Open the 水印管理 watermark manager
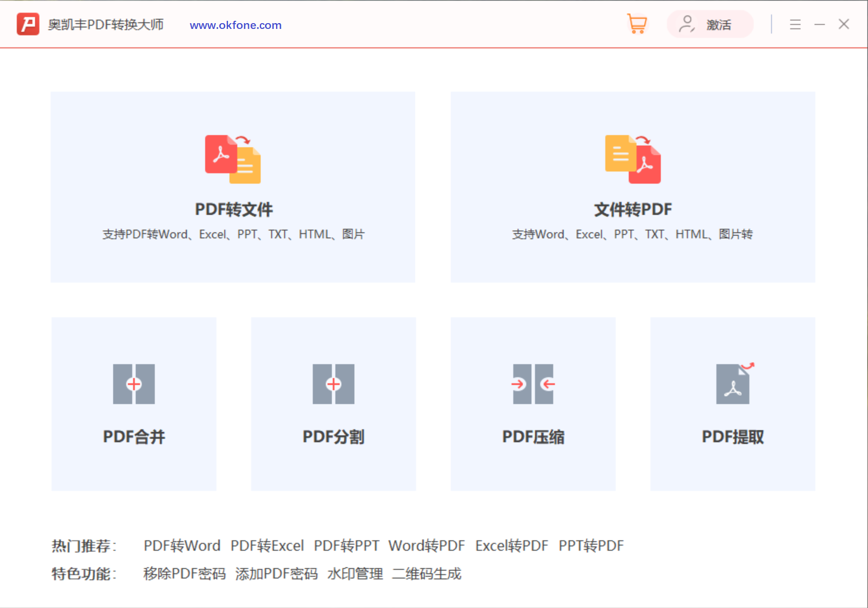 pyautogui.click(x=354, y=573)
